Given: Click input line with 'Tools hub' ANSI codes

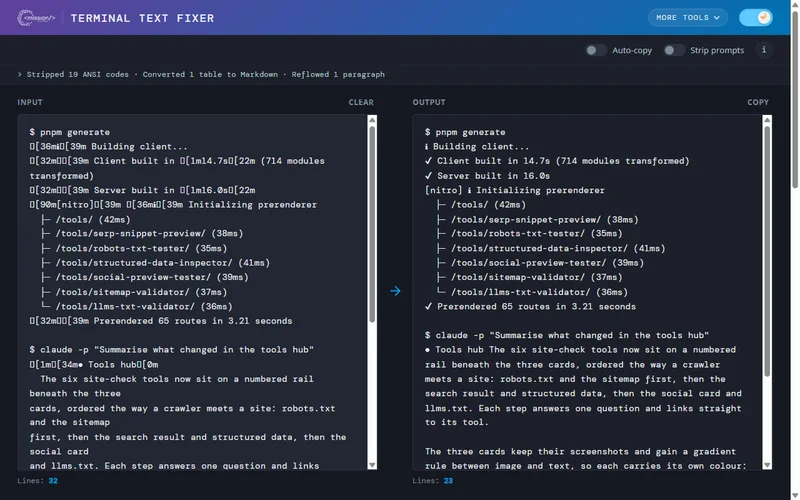Looking at the screenshot, I should (x=94, y=365).
